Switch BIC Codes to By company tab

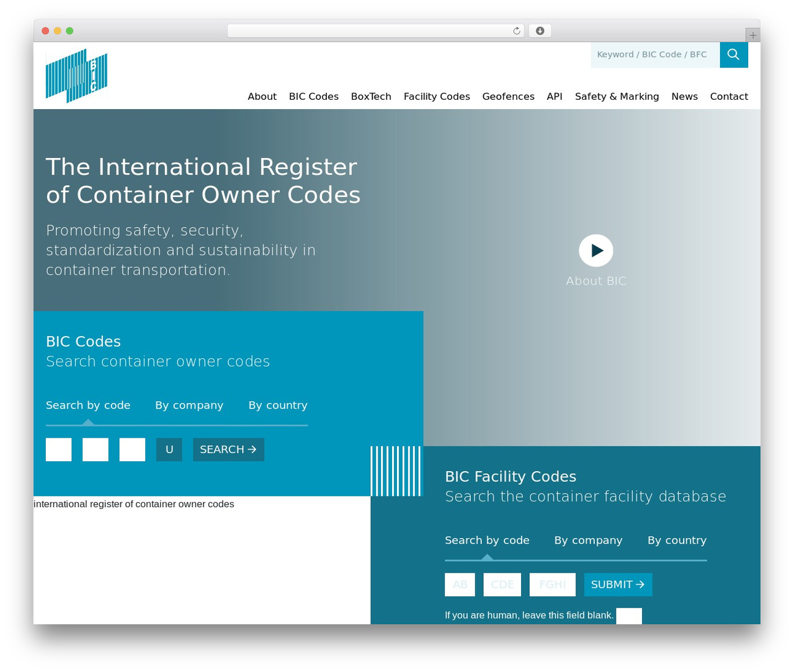189,405
